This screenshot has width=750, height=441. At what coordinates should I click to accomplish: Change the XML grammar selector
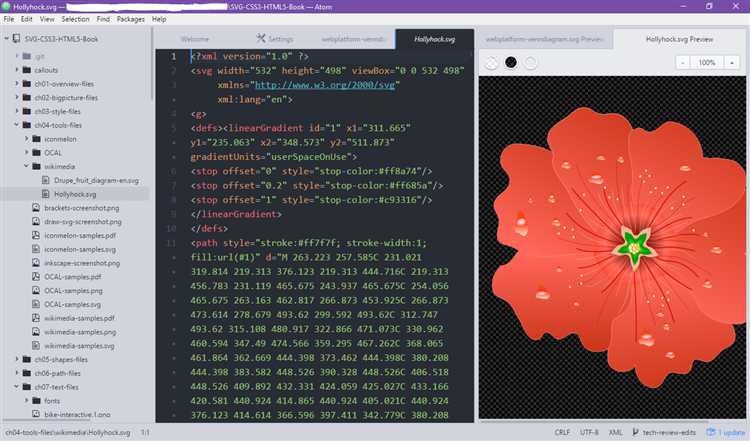pos(615,432)
